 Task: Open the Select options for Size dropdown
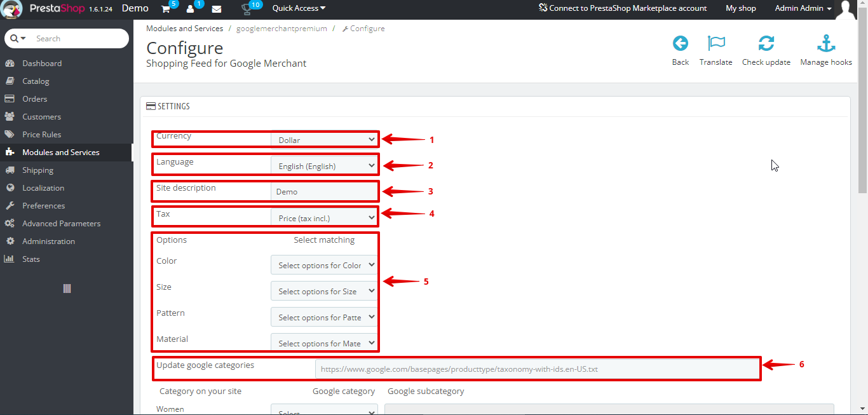(324, 291)
